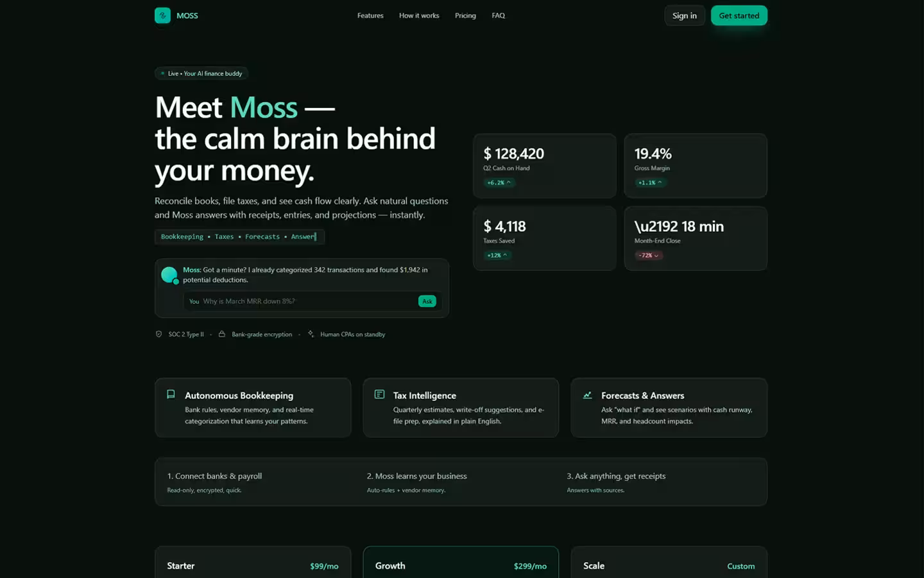This screenshot has width=924, height=578.
Task: Go to the How it works section
Action: click(419, 15)
